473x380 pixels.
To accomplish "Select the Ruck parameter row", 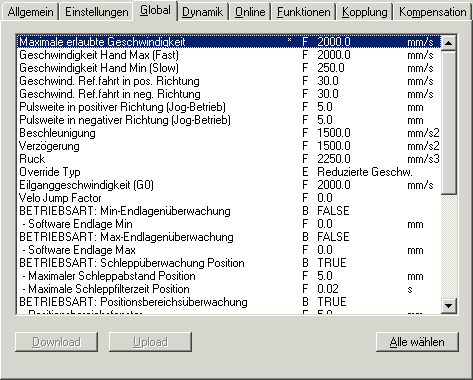I will click(229, 159).
